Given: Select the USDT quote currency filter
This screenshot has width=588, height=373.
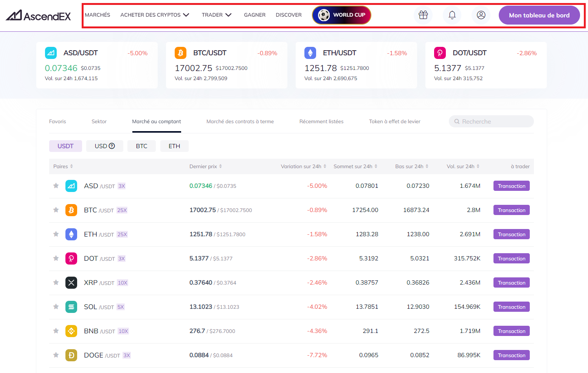Looking at the screenshot, I should click(x=65, y=146).
